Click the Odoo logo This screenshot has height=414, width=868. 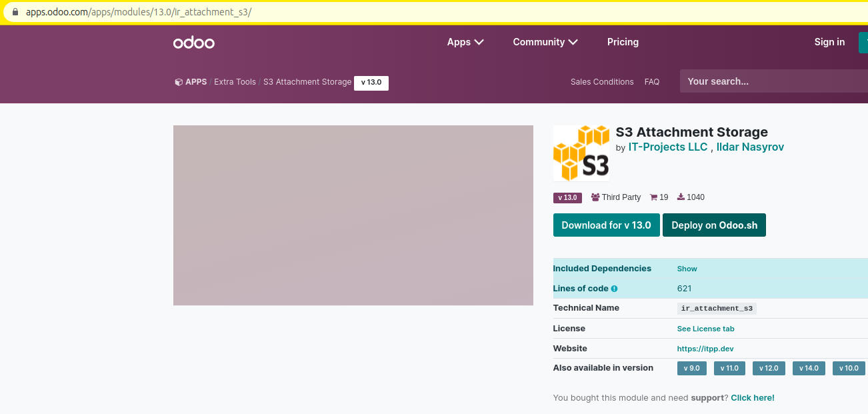[193, 42]
